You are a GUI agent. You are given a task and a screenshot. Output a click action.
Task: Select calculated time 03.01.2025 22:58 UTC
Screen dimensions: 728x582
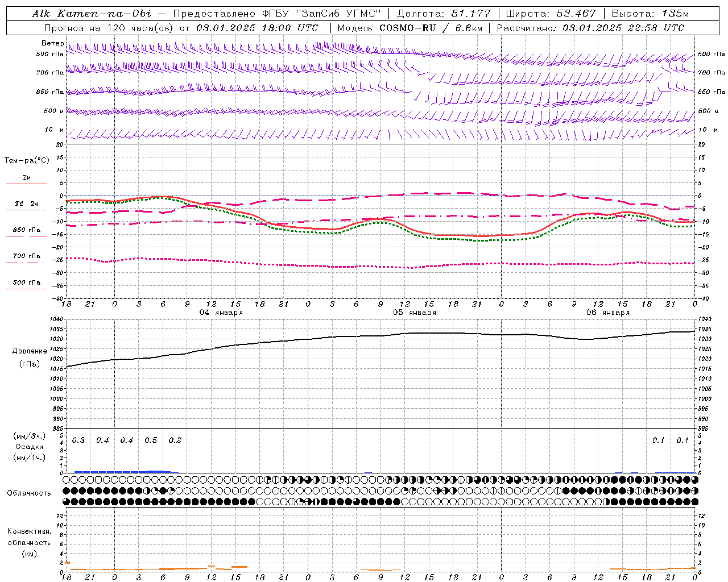[x=623, y=28]
